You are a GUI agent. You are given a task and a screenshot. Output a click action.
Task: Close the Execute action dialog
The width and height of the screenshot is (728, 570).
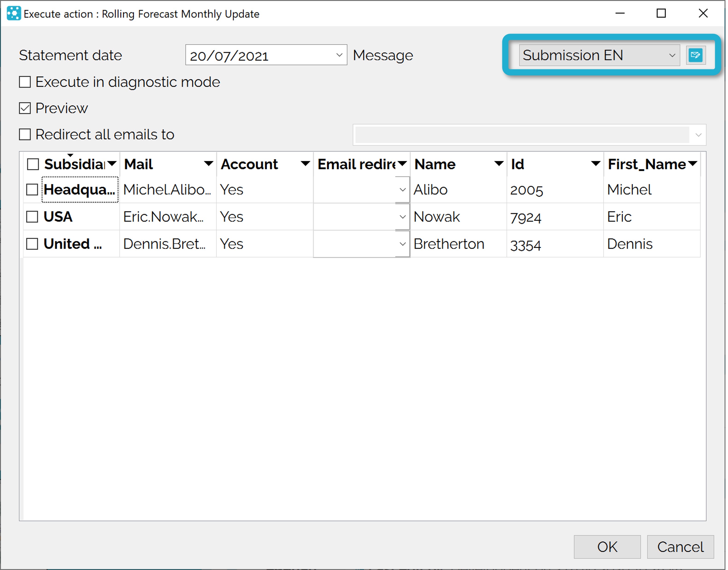point(703,13)
